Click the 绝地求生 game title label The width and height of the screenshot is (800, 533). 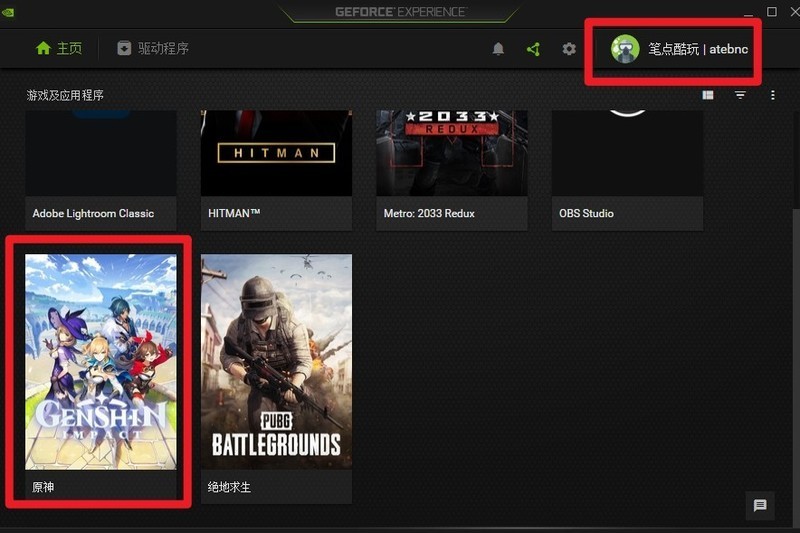click(229, 487)
